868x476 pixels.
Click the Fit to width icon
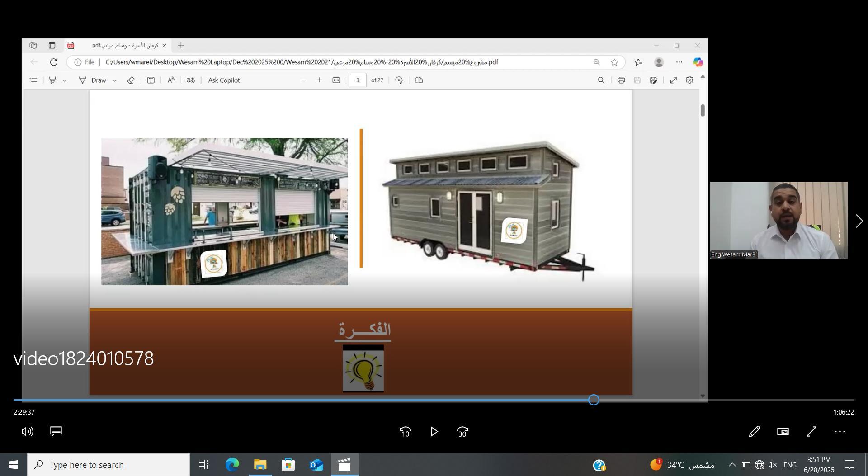[x=336, y=80]
